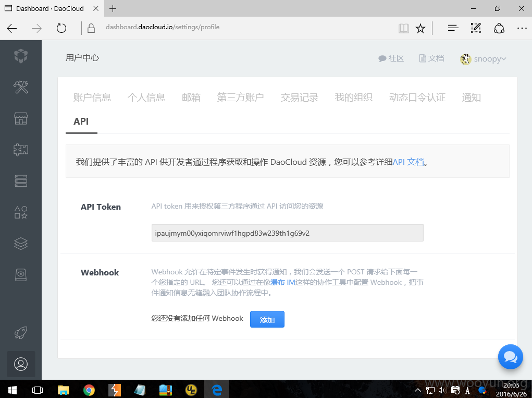The width and height of the screenshot is (532, 398).
Task: Open the Edge share icon
Action: [x=499, y=28]
